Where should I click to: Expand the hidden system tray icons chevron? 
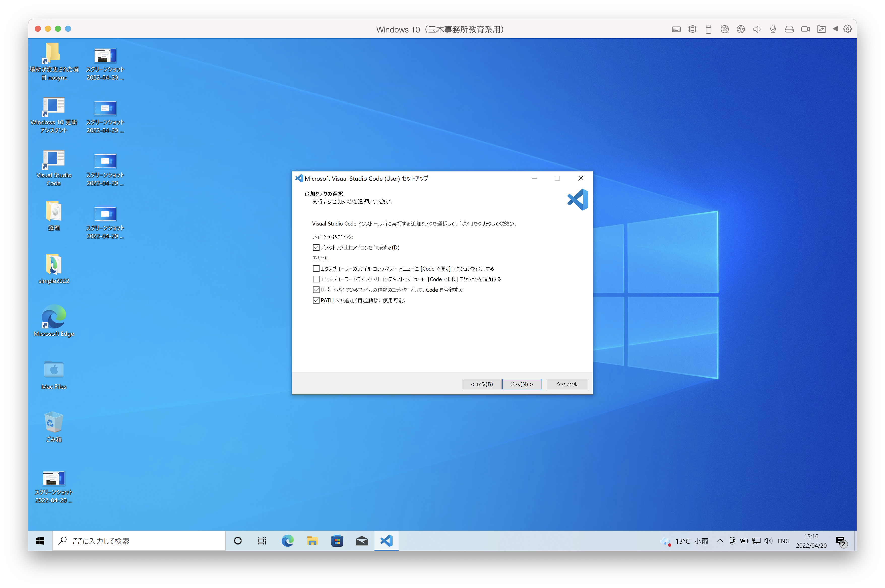[720, 541]
